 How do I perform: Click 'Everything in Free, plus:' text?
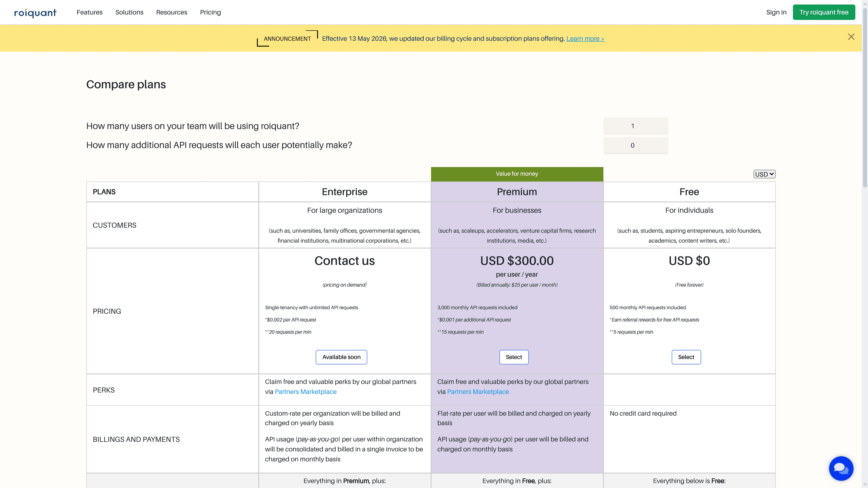point(517,481)
